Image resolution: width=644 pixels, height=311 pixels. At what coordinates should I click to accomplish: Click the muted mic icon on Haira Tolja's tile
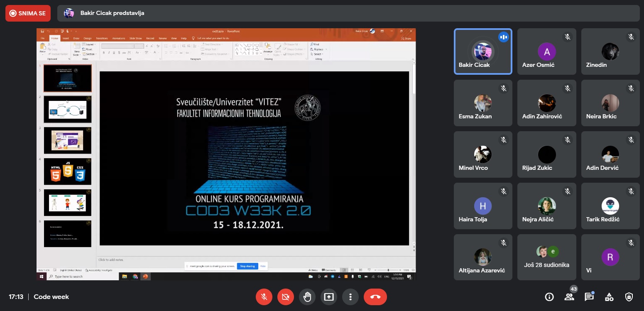pyautogui.click(x=504, y=191)
